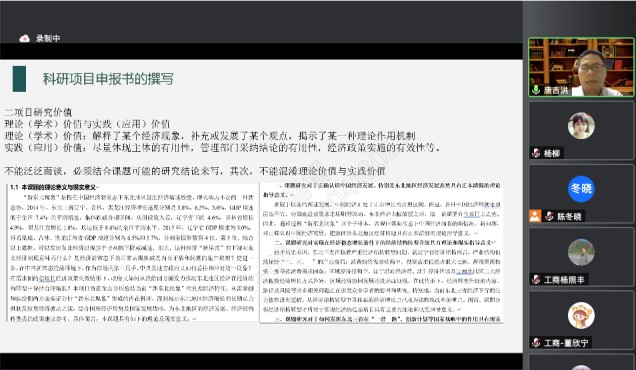Image resolution: width=636 pixels, height=370 pixels.
Task: Click the muted microphone icon beside 杨柳
Action: click(x=536, y=153)
